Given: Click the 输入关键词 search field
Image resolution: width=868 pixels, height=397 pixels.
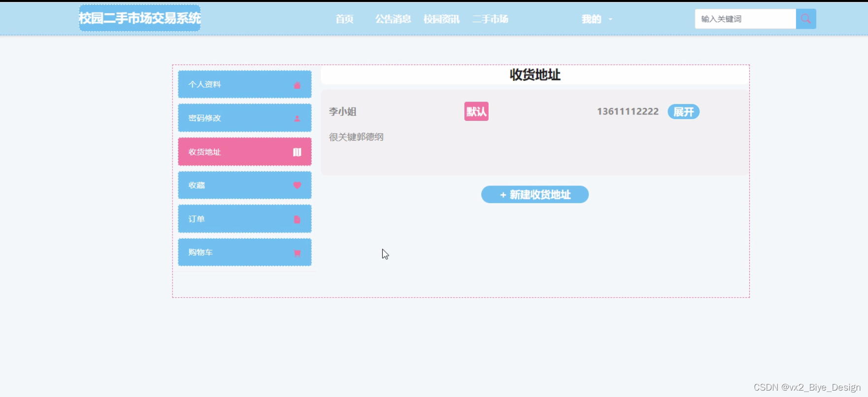Looking at the screenshot, I should point(745,19).
